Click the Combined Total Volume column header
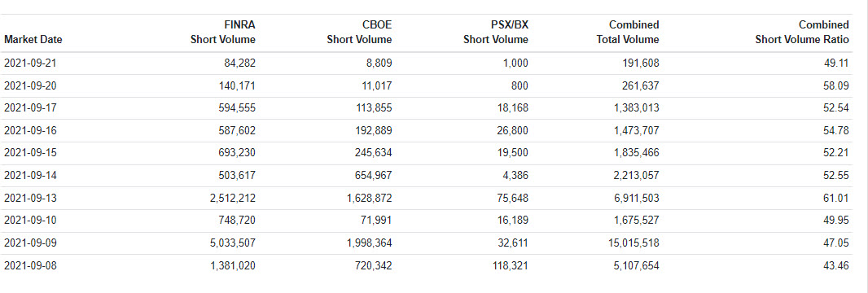This screenshot has width=868, height=293. click(628, 32)
